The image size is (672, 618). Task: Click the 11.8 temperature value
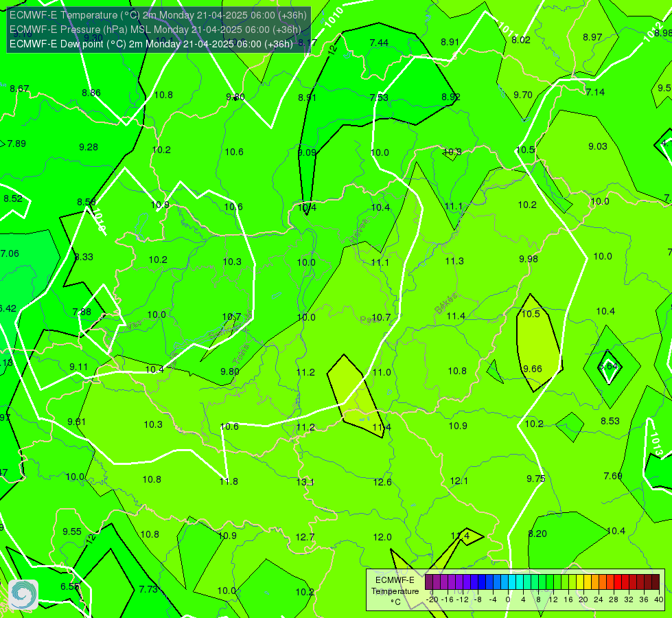click(229, 481)
